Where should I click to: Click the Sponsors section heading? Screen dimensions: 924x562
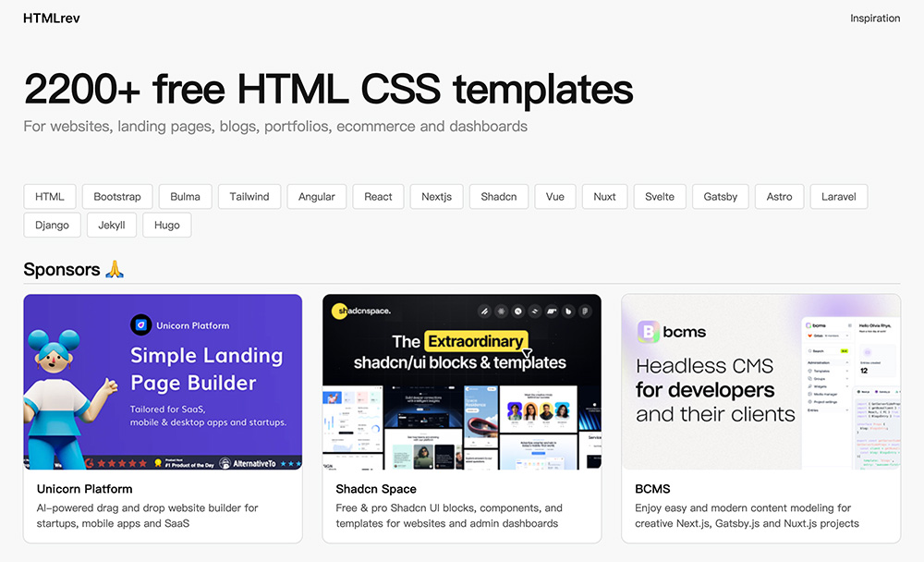coord(62,270)
